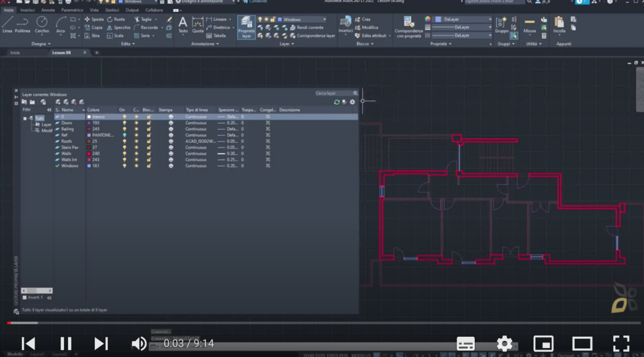The height and width of the screenshot is (357, 644).
Task: Toggle On lightbulb for Ref layer
Action: point(125,135)
